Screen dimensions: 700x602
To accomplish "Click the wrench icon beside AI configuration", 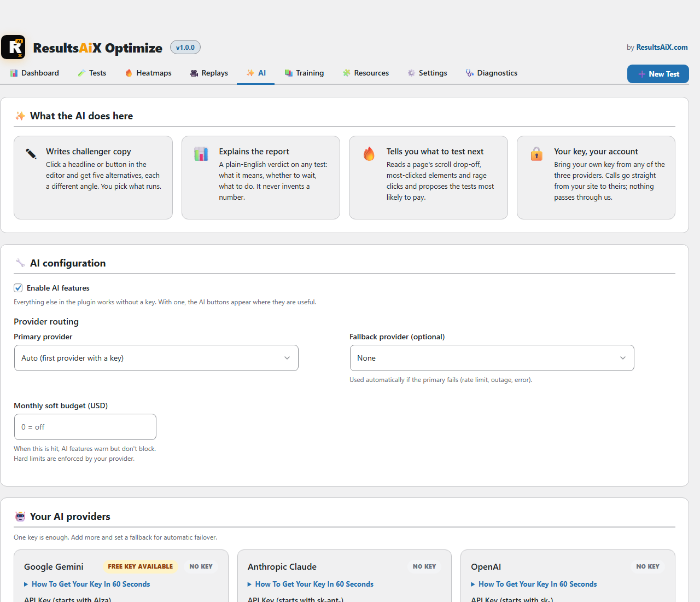I will pyautogui.click(x=20, y=263).
